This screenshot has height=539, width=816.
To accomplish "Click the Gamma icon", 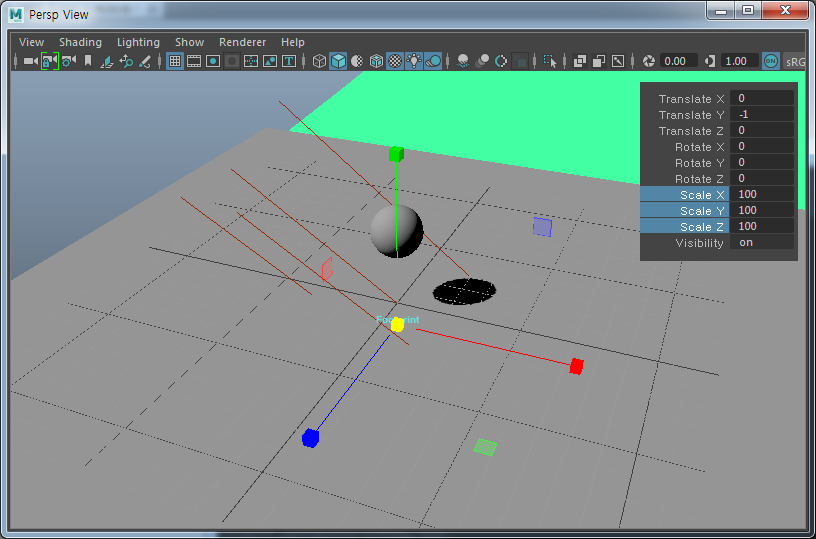I will (710, 61).
